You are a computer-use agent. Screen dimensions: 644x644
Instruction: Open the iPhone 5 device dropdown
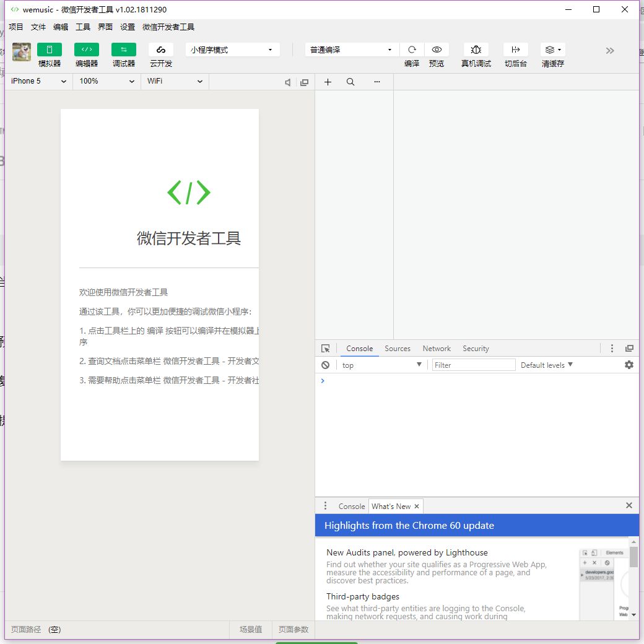tap(38, 81)
